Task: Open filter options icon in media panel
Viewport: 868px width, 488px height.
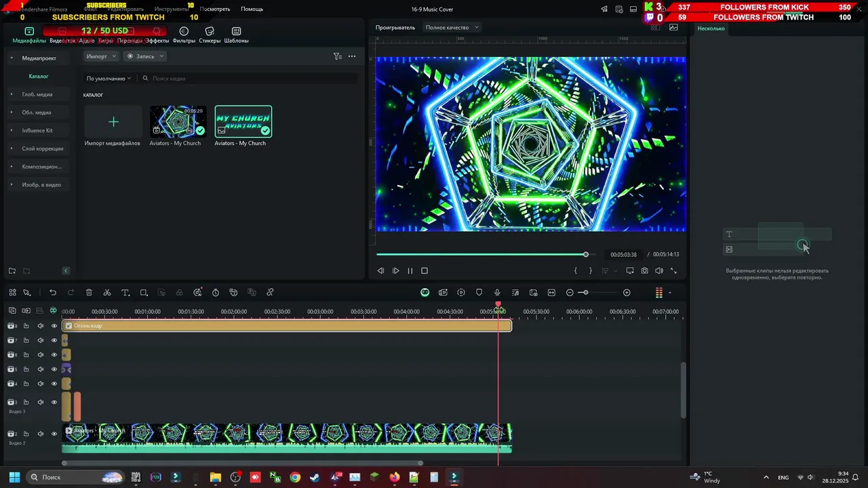Action: pos(338,56)
